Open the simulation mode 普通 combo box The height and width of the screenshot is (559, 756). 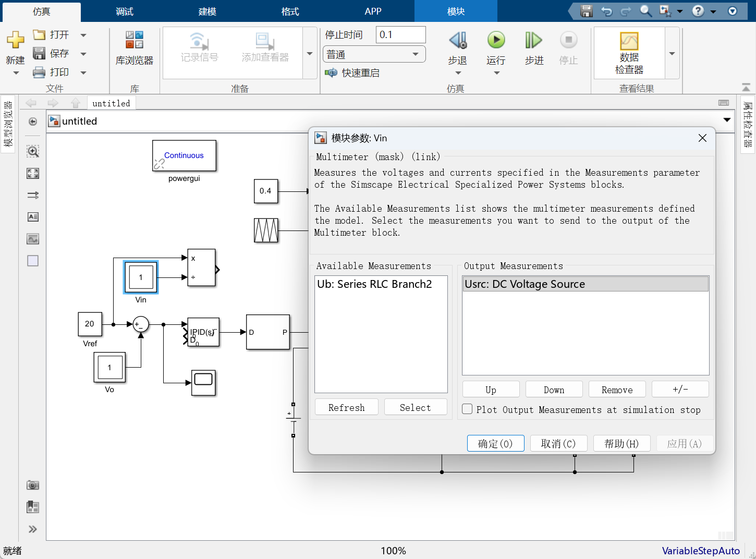click(x=374, y=54)
